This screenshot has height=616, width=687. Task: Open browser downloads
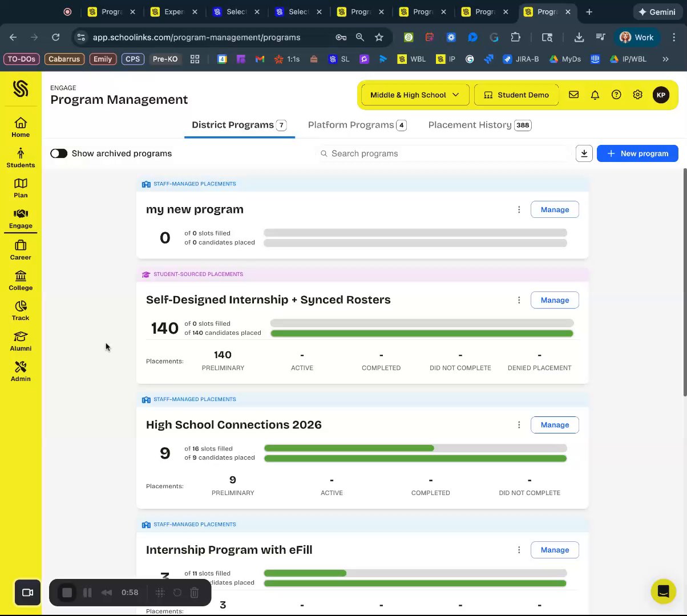tap(579, 37)
